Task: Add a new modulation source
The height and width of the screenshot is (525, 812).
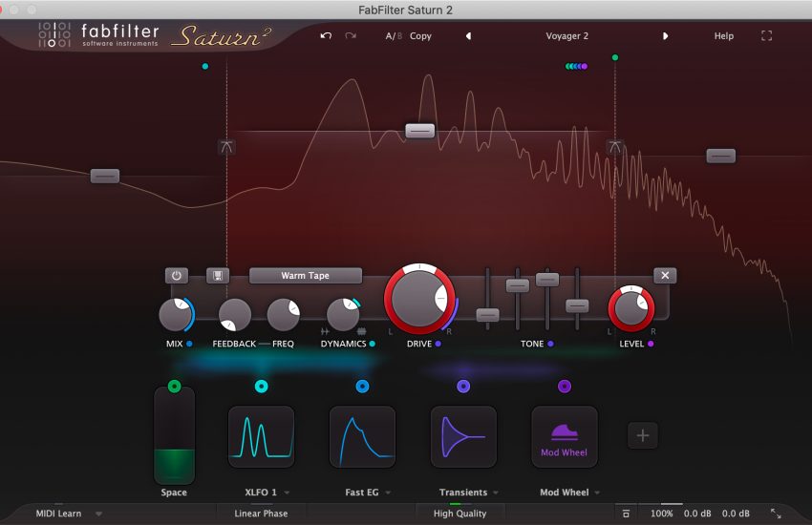Action: coord(643,435)
